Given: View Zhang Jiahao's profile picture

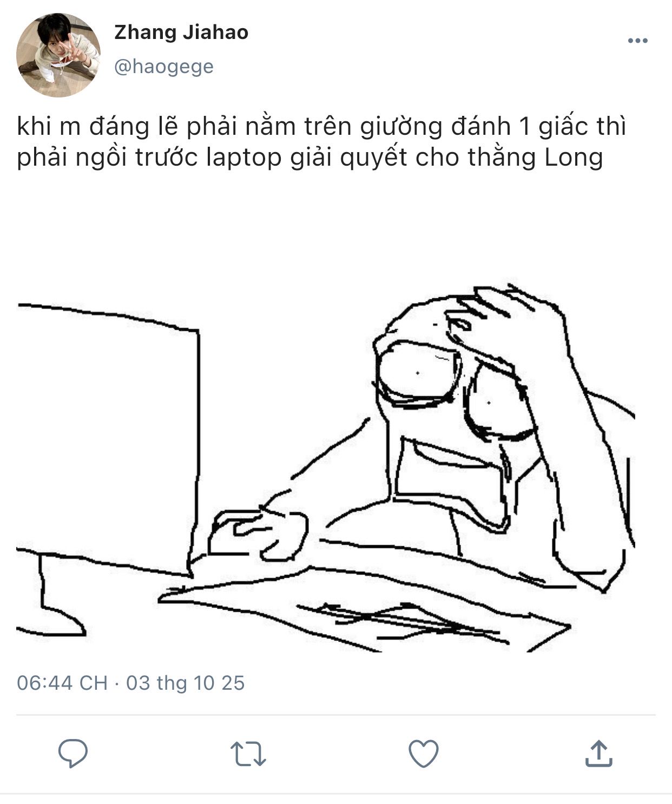Looking at the screenshot, I should pyautogui.click(x=58, y=55).
